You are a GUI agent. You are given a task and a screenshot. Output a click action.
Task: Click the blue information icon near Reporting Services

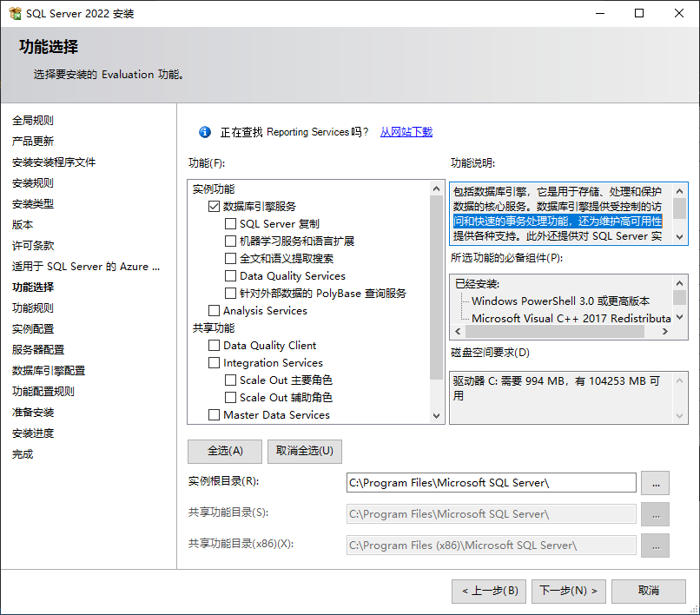coord(205,132)
